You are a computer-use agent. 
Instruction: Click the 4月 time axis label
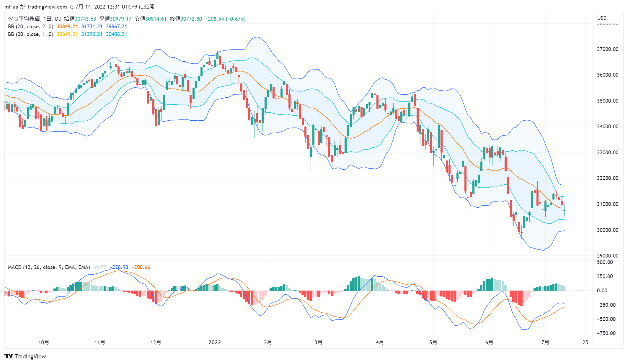[x=380, y=342]
